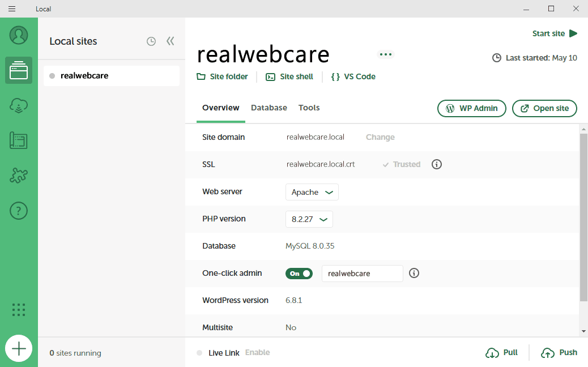The height and width of the screenshot is (367, 588).
Task: Click the SSL info icon
Action: 437,164
